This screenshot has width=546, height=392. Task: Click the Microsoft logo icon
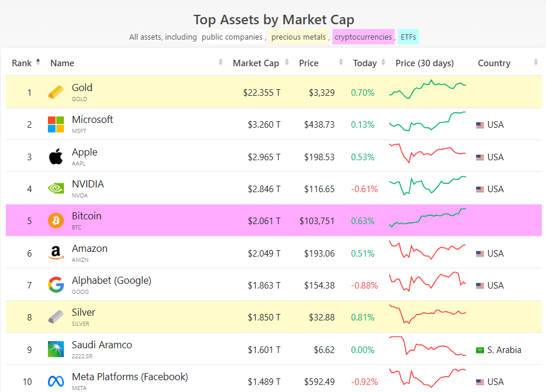click(56, 125)
